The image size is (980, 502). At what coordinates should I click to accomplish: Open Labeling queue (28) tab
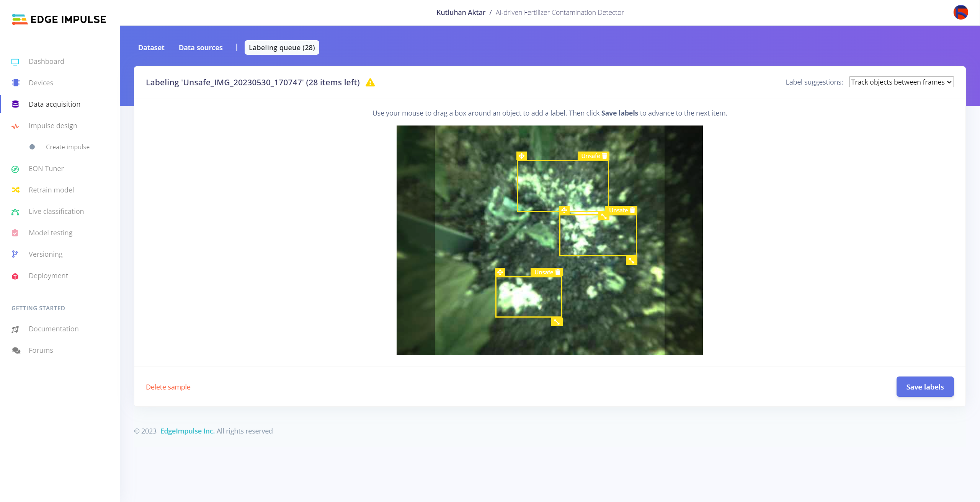[282, 48]
